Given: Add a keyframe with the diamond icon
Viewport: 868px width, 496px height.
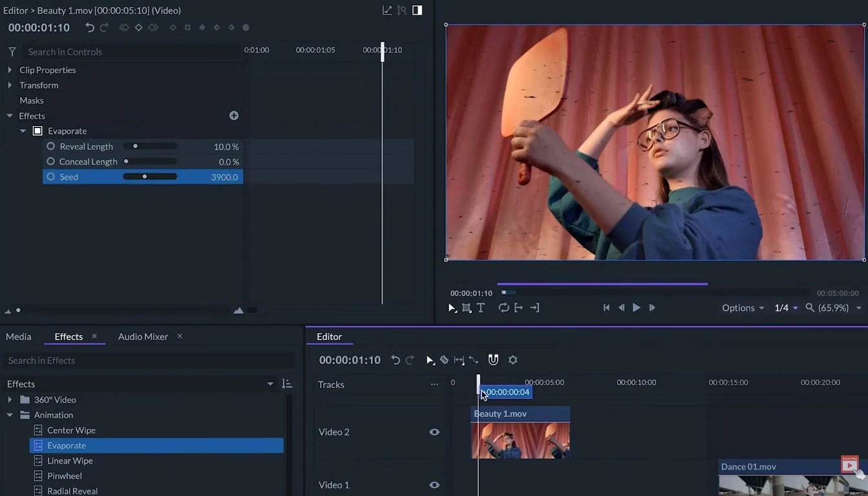Looking at the screenshot, I should click(x=138, y=27).
